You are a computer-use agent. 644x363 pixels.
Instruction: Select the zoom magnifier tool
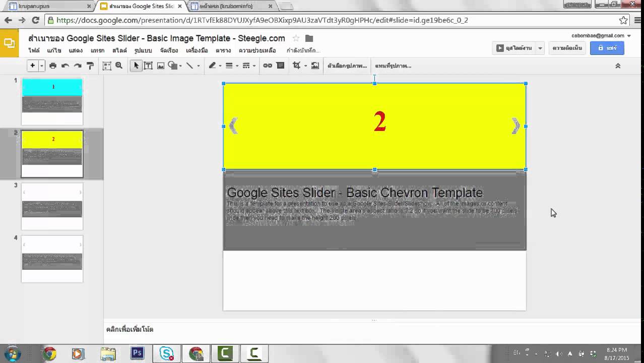pyautogui.click(x=119, y=66)
